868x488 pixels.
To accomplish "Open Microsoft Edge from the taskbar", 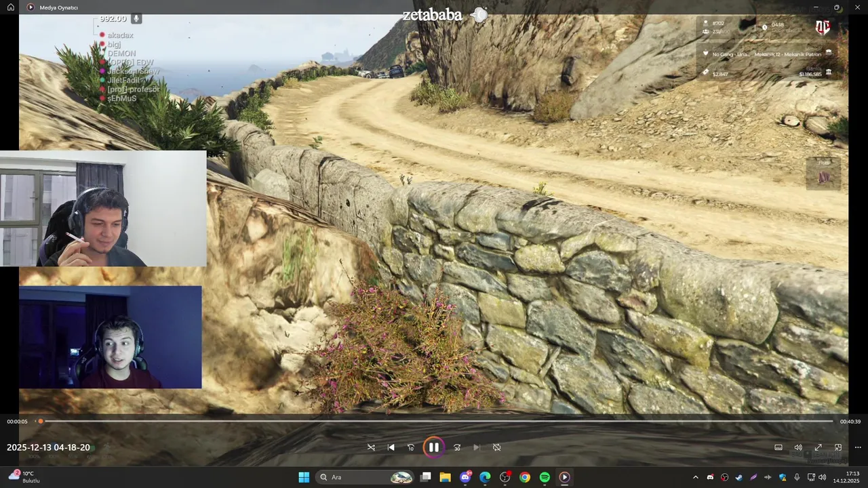I will point(485,477).
